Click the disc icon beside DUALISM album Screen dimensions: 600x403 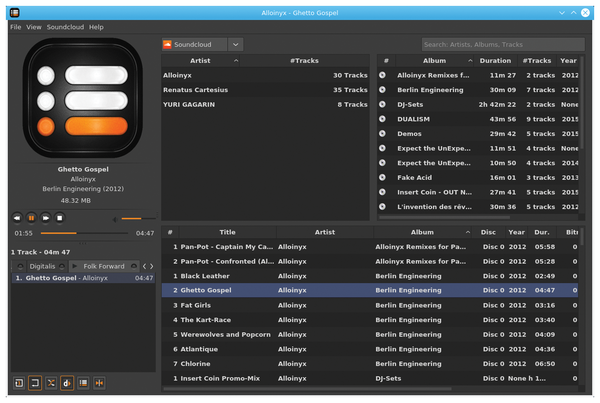point(382,119)
